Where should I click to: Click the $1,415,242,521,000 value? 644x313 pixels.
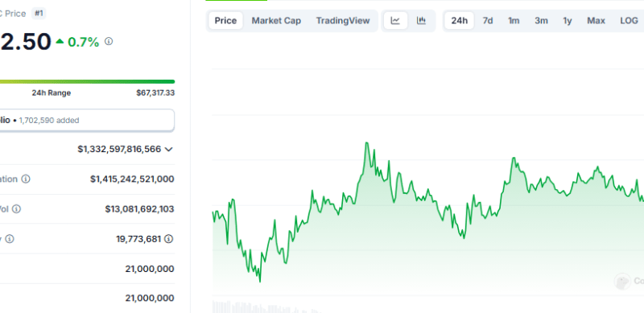(x=132, y=179)
